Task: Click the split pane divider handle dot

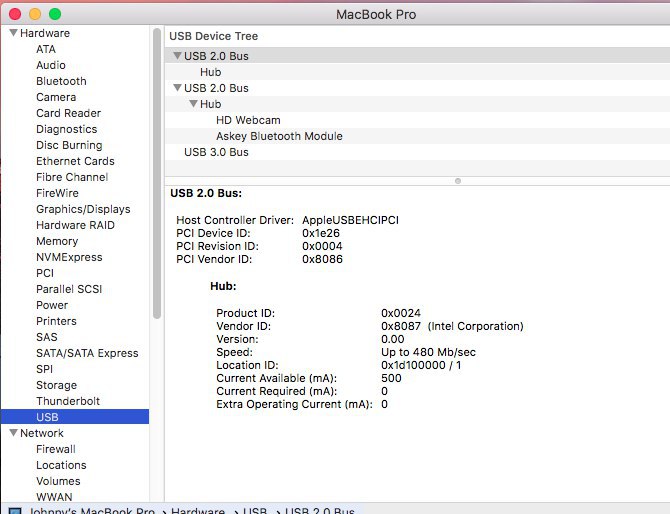Action: [458, 181]
